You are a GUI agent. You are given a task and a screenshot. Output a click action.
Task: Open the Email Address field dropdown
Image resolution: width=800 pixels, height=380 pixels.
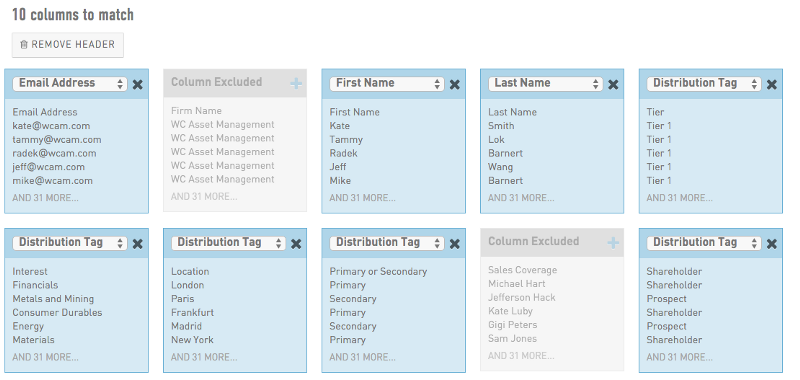pos(70,84)
